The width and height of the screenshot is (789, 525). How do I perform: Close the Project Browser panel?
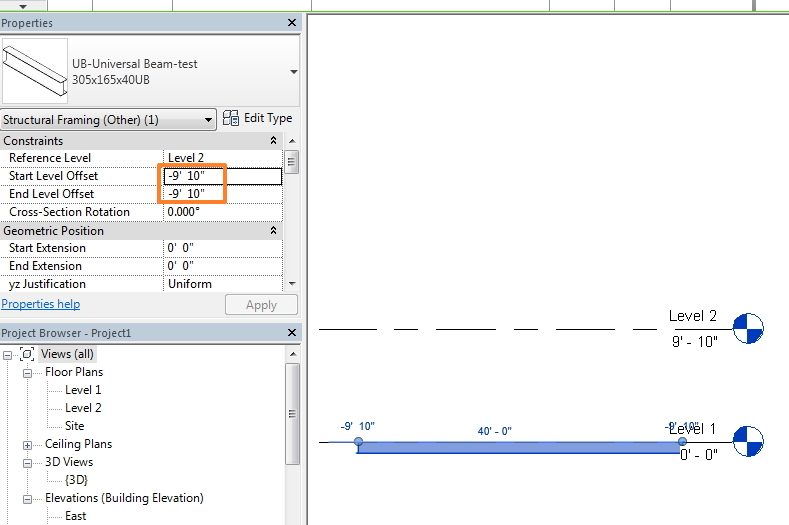pos(292,333)
